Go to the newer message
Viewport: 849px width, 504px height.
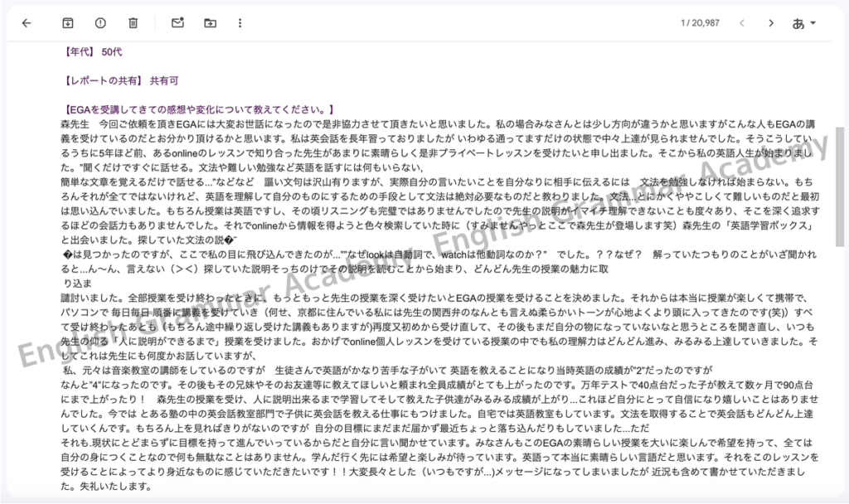pos(741,23)
